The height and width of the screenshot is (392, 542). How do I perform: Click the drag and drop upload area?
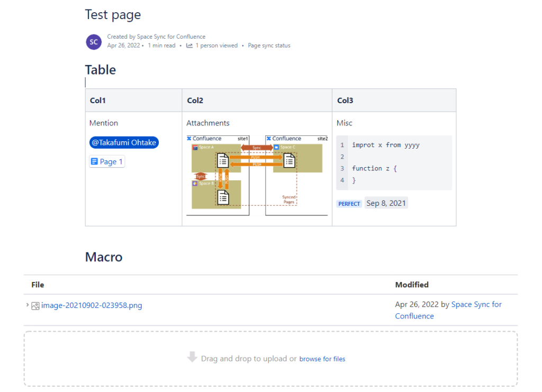270,359
